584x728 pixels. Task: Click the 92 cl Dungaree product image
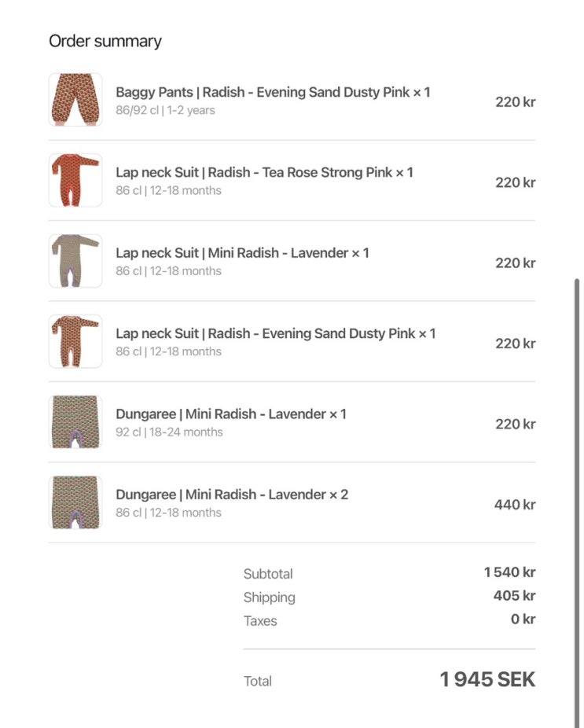click(75, 421)
